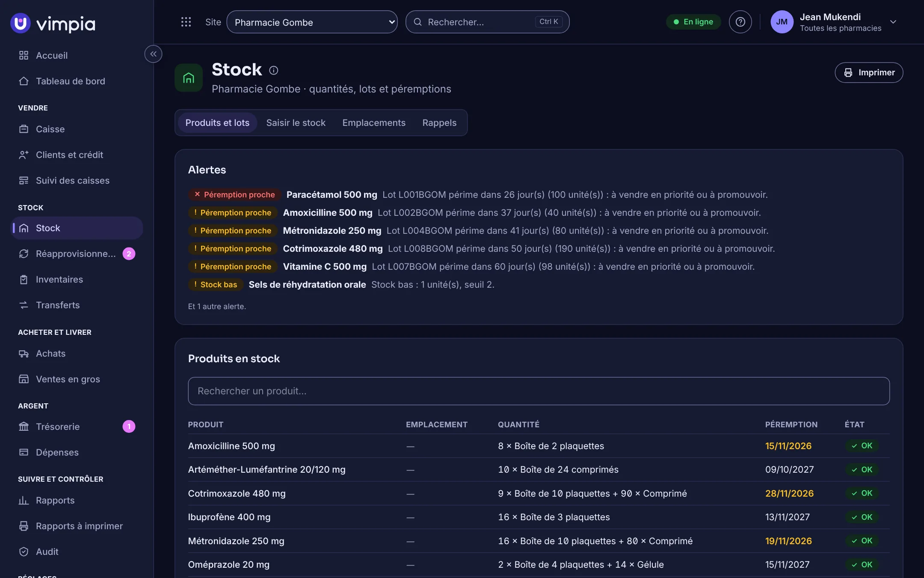Click the vimpia logo
This screenshot has width=924, height=578.
[x=53, y=24]
